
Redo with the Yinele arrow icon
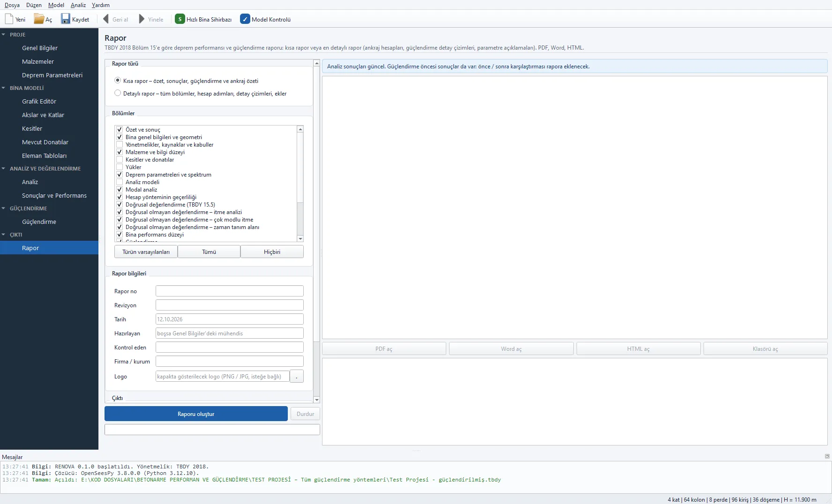coord(142,19)
